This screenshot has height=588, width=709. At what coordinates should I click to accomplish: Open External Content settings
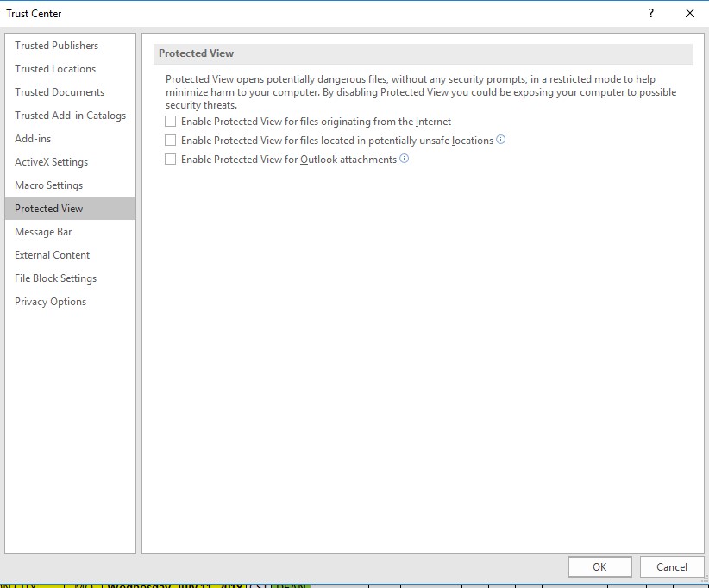tap(51, 254)
